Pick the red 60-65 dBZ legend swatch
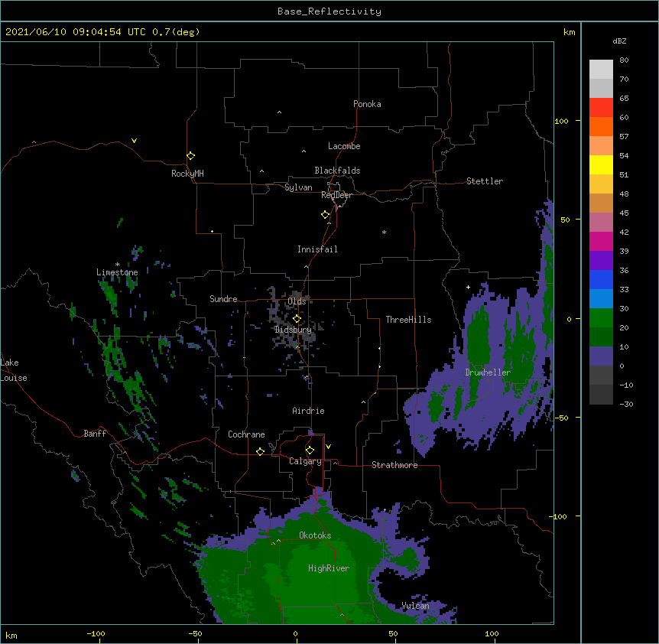The height and width of the screenshot is (644, 659). (601, 108)
